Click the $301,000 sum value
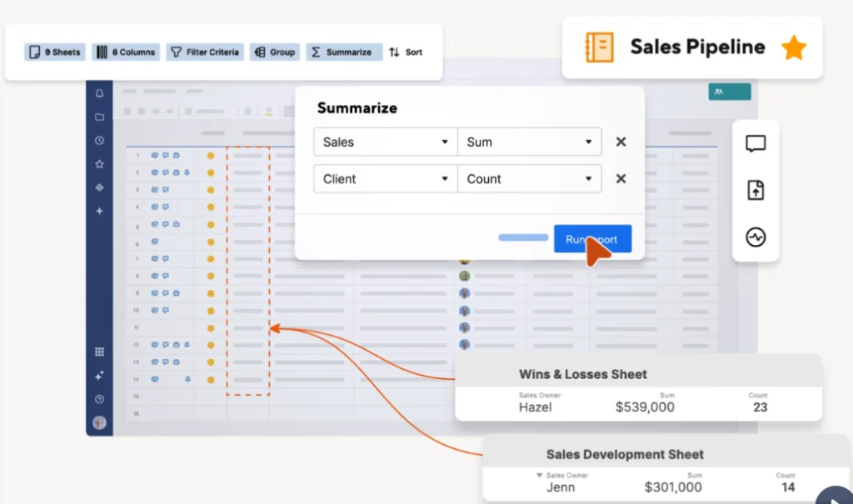 tap(673, 487)
